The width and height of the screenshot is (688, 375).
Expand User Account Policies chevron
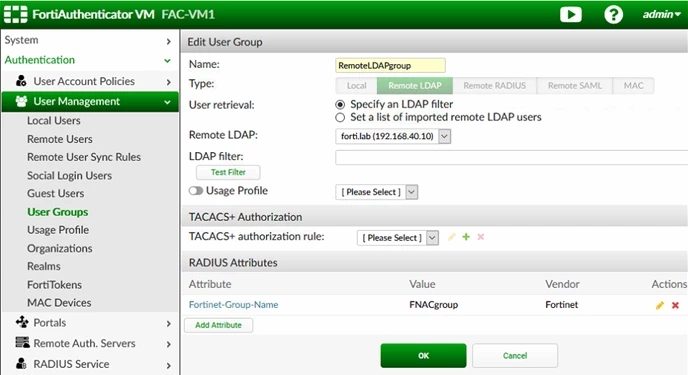pyautogui.click(x=169, y=82)
